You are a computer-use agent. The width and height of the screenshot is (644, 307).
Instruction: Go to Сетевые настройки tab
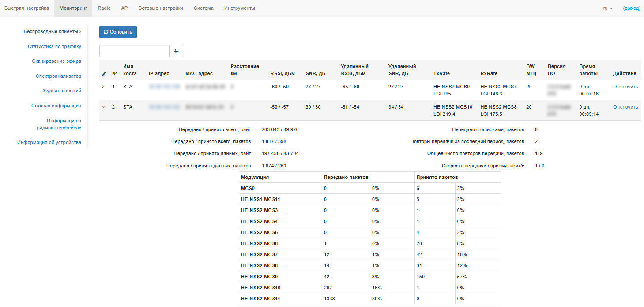[x=161, y=8]
